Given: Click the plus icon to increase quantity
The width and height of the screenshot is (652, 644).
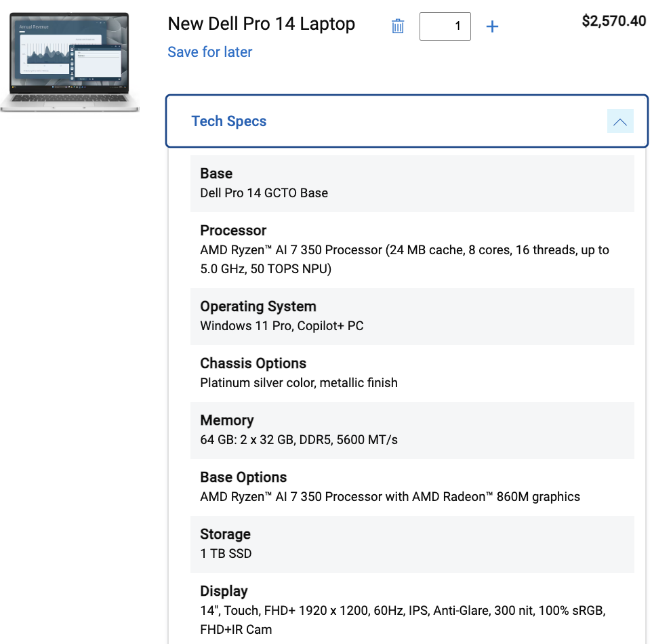Looking at the screenshot, I should (493, 26).
